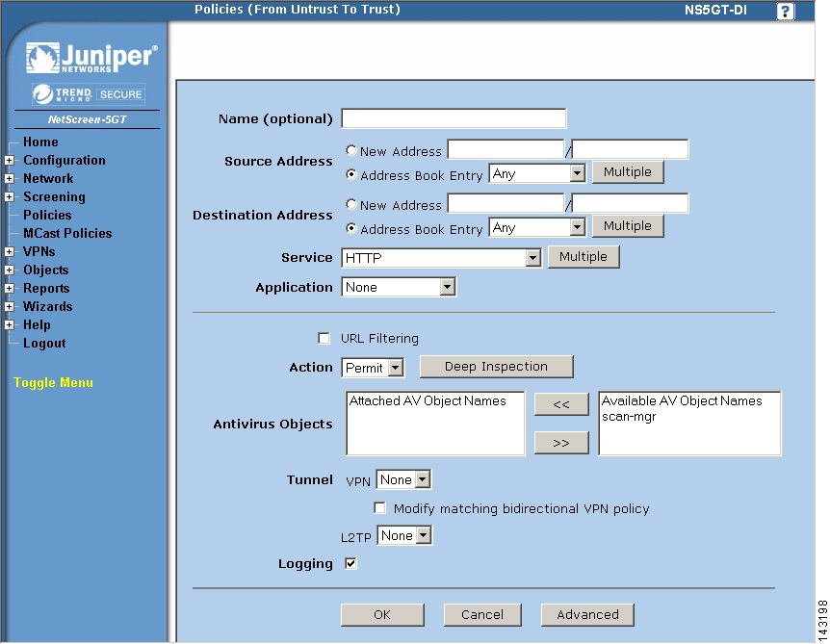The height and width of the screenshot is (644, 830).
Task: Open Destination Address Book Entry dropdown
Action: (x=537, y=227)
